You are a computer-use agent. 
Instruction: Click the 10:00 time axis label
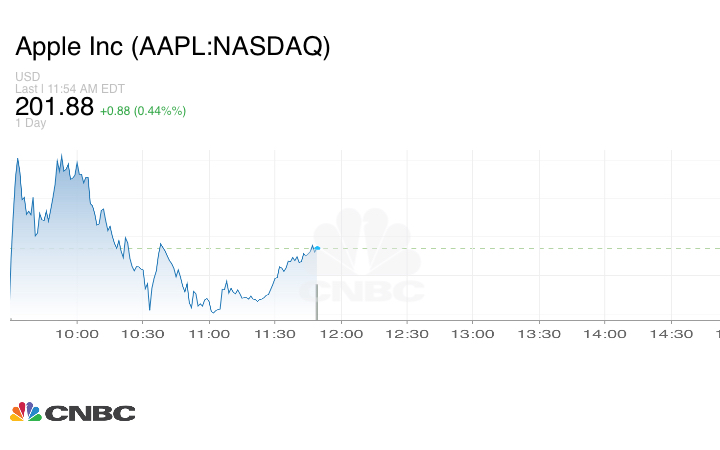click(x=77, y=334)
